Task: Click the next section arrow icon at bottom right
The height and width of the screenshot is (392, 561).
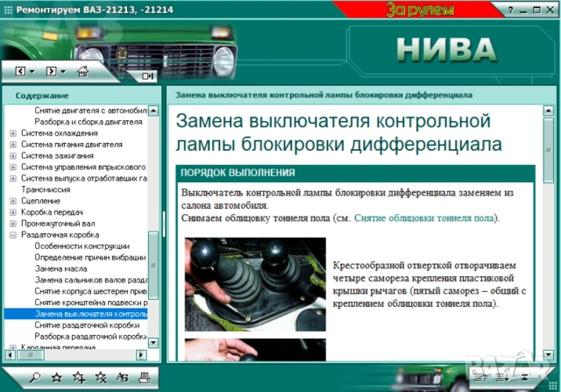Action: click(x=502, y=376)
